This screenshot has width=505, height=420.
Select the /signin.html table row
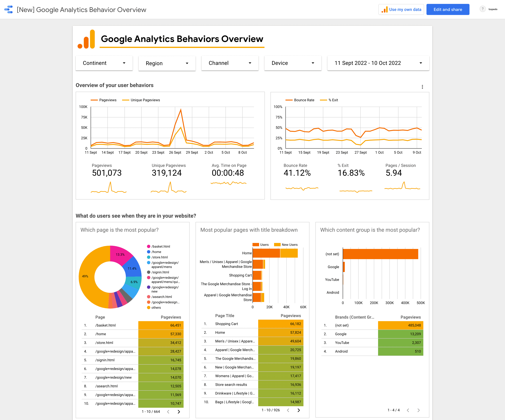pyautogui.click(x=132, y=360)
